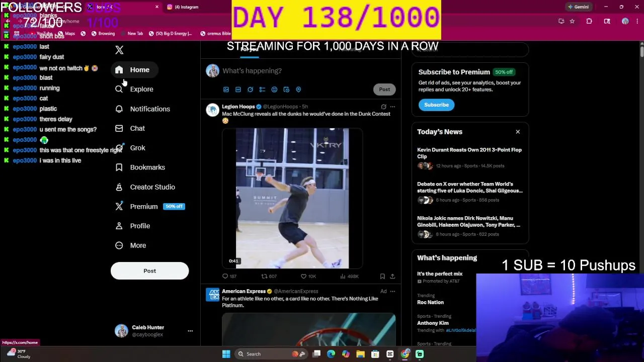Reply to the Legion Hoops post

pos(229,277)
